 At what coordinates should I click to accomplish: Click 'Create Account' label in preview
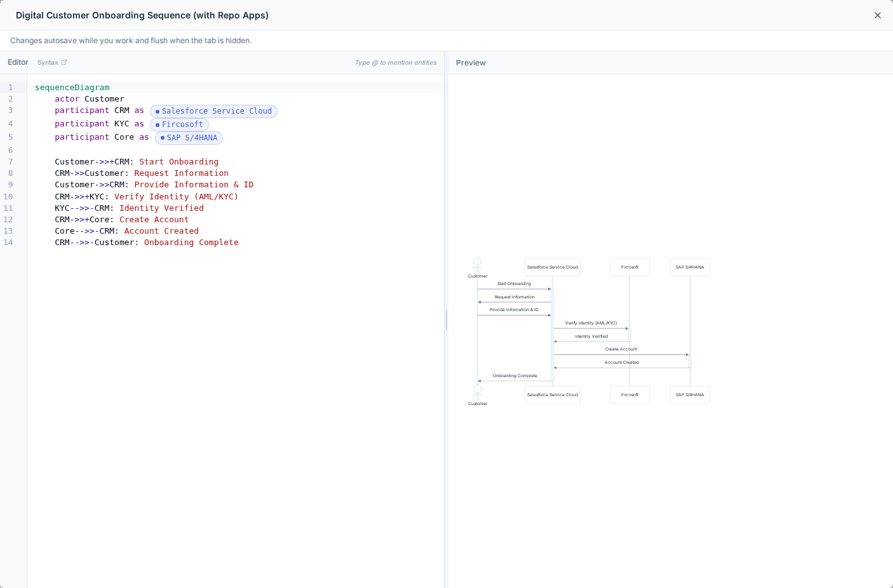(x=621, y=349)
